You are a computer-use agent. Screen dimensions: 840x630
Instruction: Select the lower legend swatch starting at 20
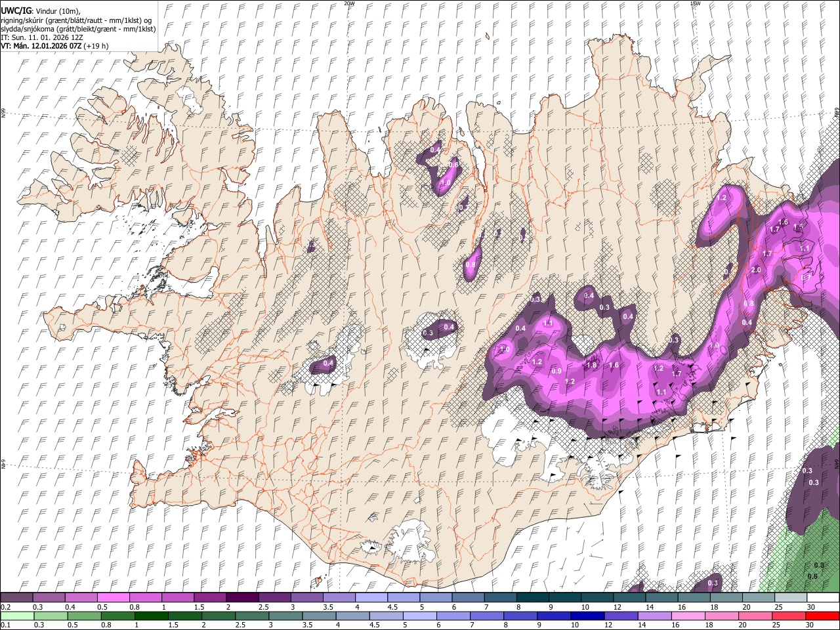tap(755, 616)
